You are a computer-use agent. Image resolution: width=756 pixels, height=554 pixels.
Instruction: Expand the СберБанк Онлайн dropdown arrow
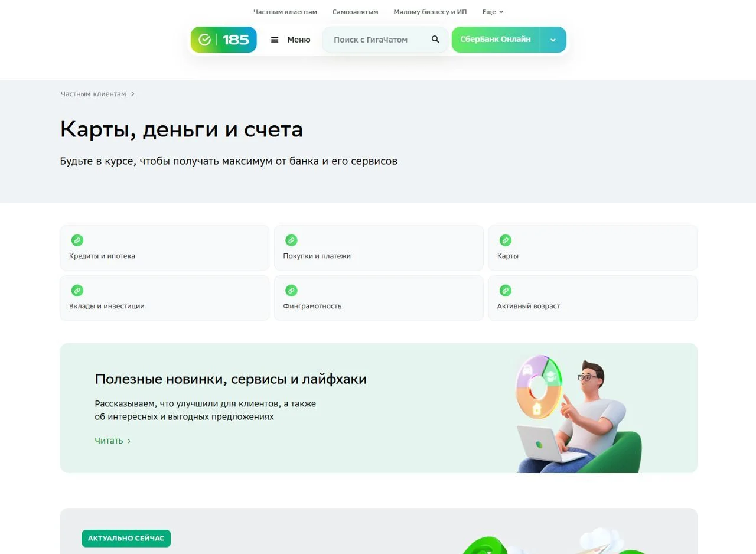coord(553,40)
